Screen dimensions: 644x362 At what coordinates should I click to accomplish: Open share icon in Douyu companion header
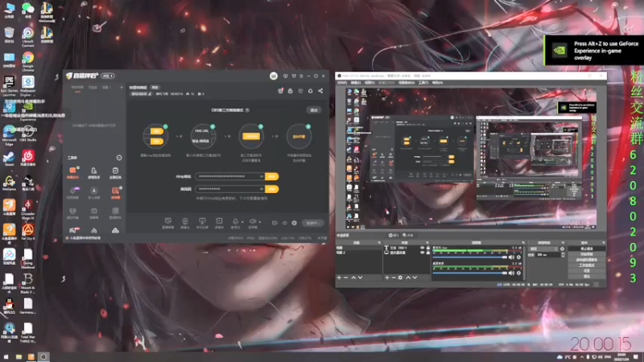click(x=320, y=91)
